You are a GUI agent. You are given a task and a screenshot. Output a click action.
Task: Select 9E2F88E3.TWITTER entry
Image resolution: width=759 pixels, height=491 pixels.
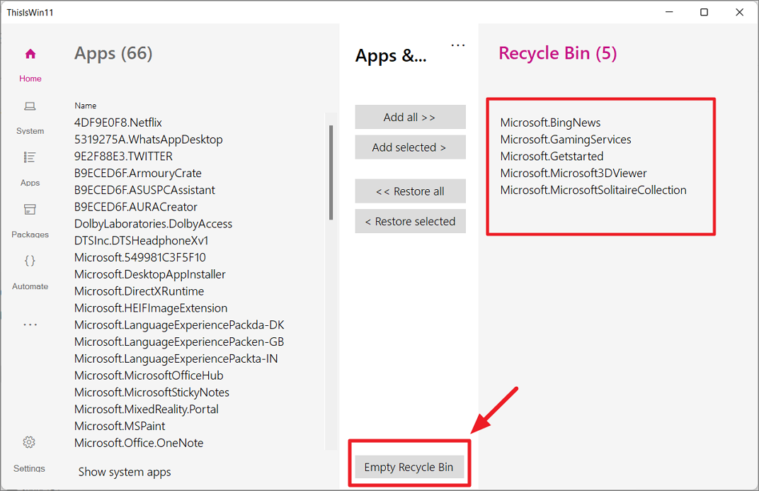click(123, 156)
